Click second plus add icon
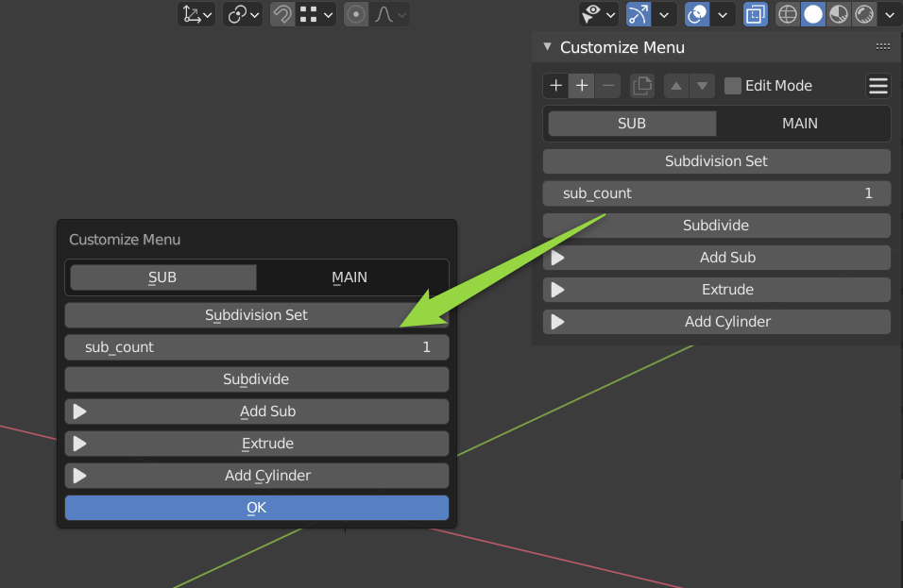This screenshot has height=588, width=903. 582,86
